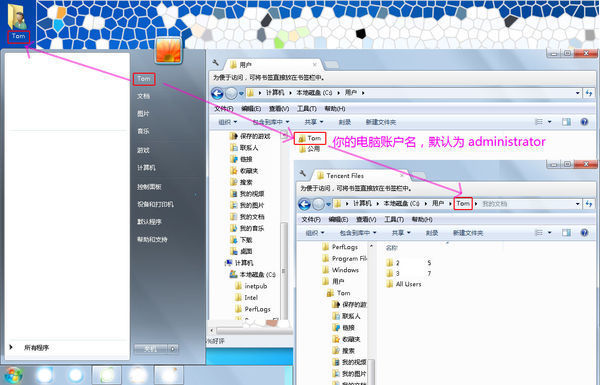Click 名称 column header in Tencent Files
Screen dimensions: 600x385
tap(391, 248)
